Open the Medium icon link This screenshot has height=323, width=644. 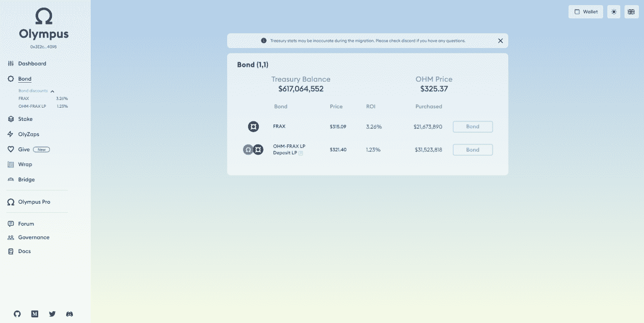tap(35, 314)
